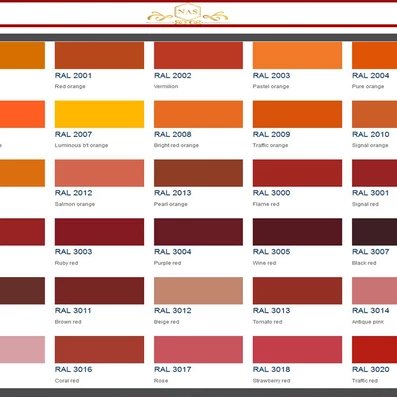Screen dimensions: 397x397
Task: Select the RAL 2001 Red orange swatch
Action: click(x=99, y=55)
